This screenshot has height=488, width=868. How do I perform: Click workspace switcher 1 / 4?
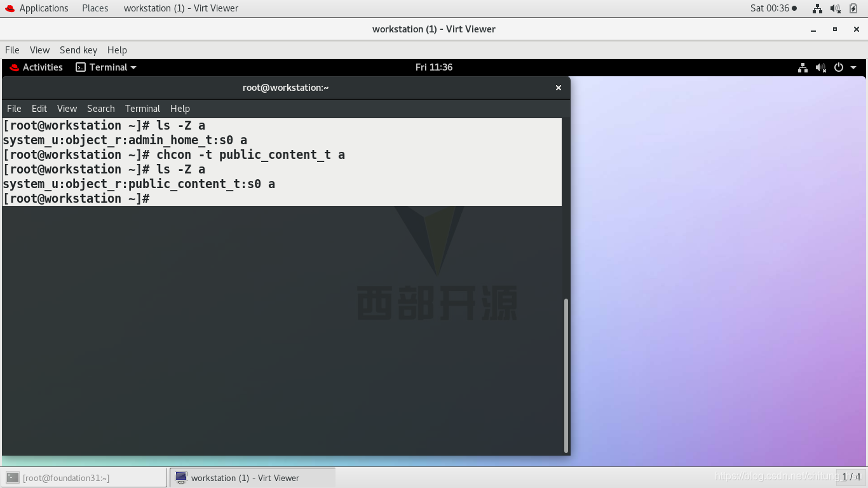[x=851, y=477]
